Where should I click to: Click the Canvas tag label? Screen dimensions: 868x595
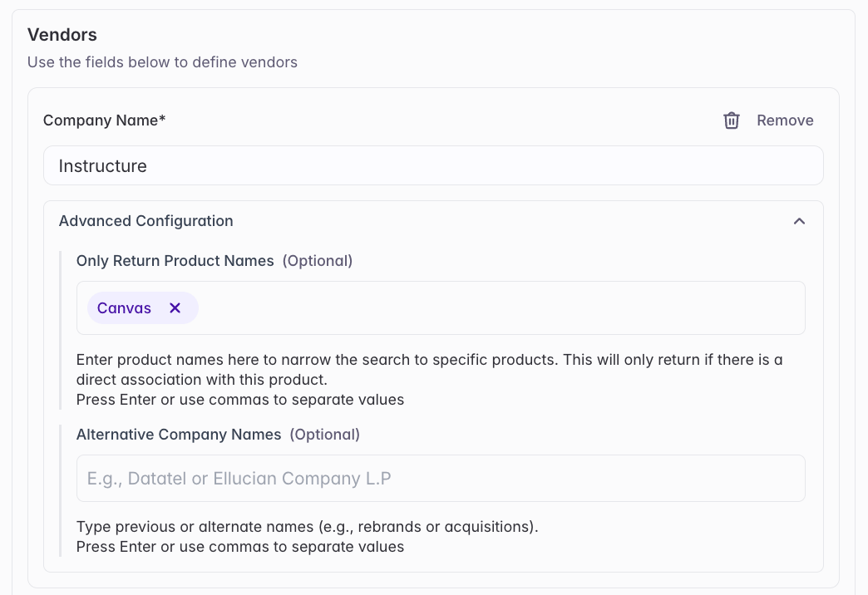(124, 307)
